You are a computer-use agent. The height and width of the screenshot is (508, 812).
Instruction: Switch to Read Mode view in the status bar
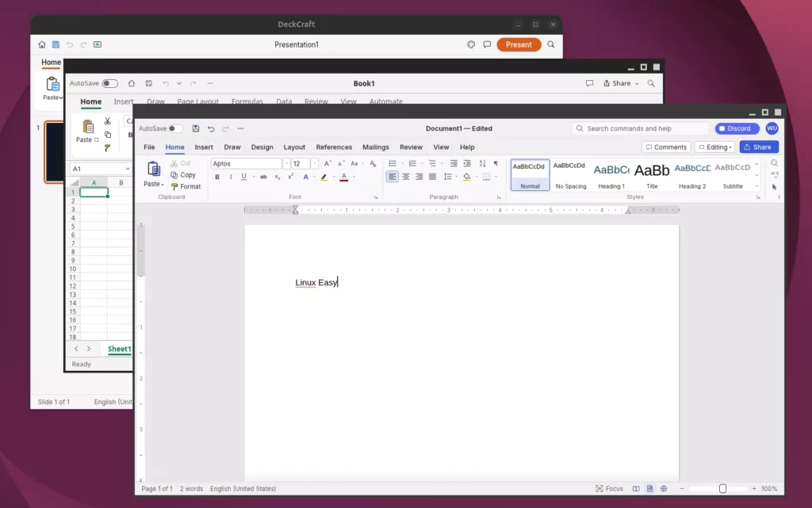point(636,488)
